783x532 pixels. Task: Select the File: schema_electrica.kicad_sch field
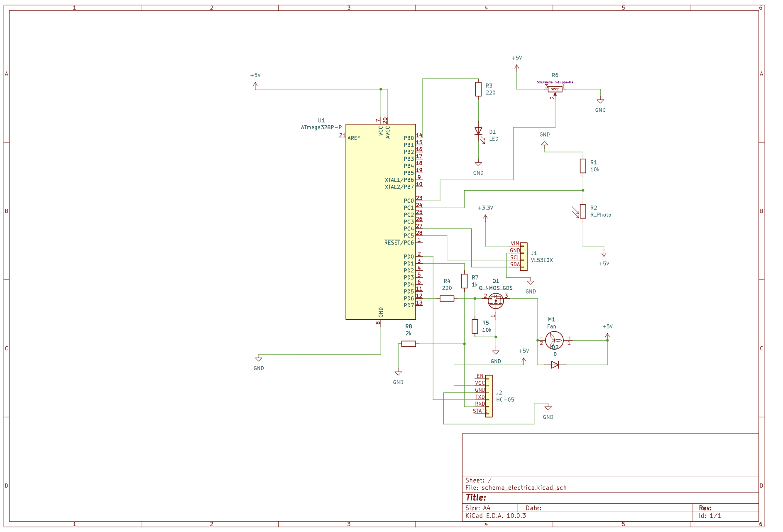(x=516, y=488)
